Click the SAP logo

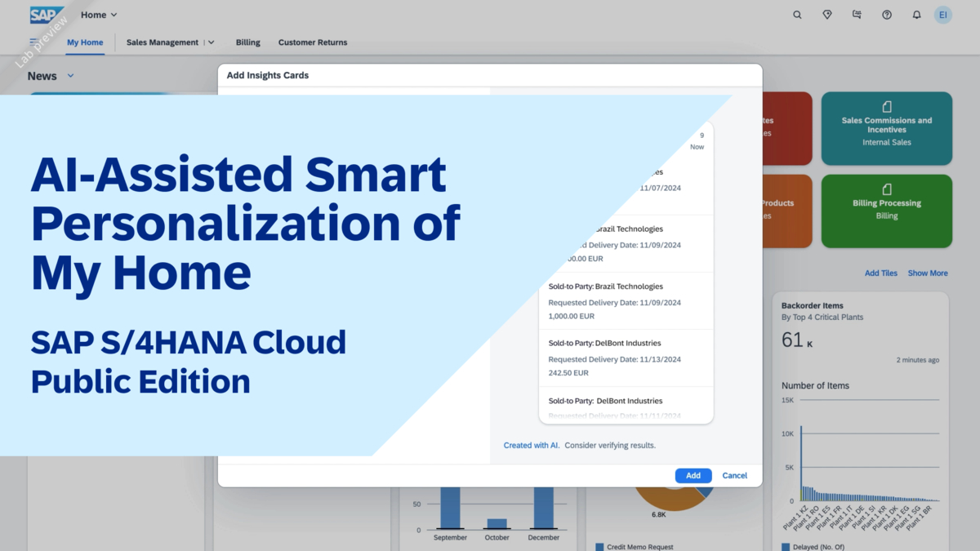pos(46,14)
